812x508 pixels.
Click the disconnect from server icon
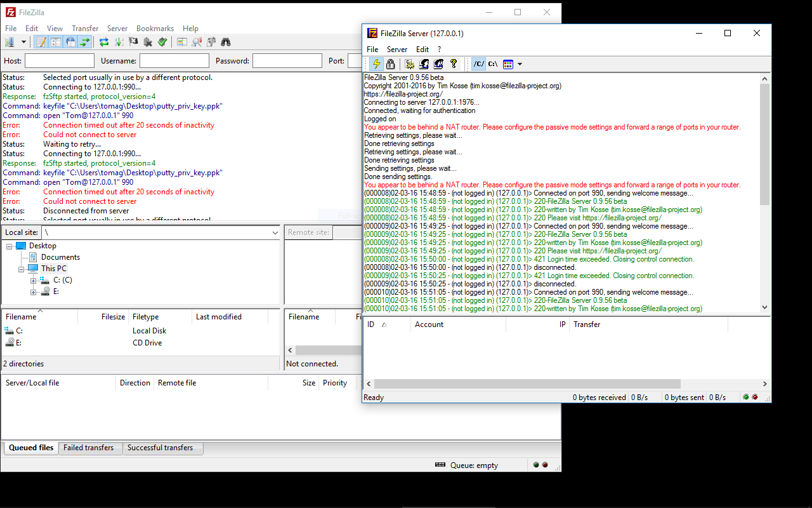(148, 42)
